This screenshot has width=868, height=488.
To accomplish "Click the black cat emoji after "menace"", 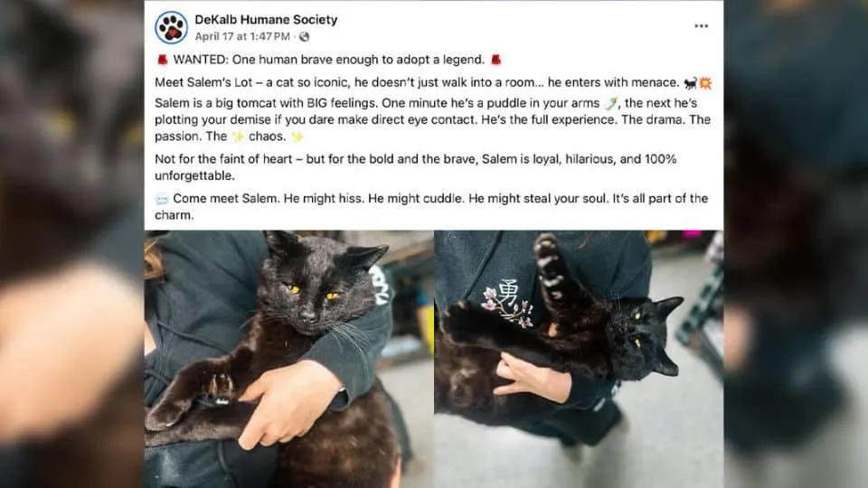I will [690, 83].
